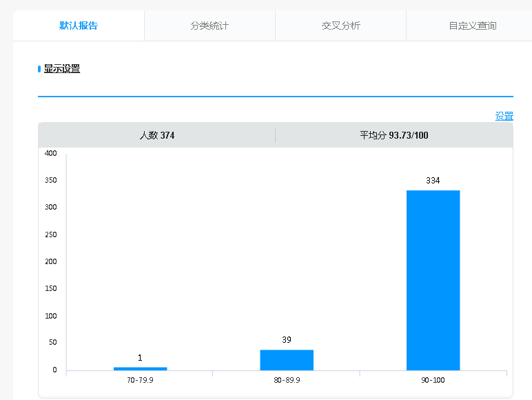532x400 pixels.
Task: Click the 300 y-axis tick label
Action: [x=50, y=207]
